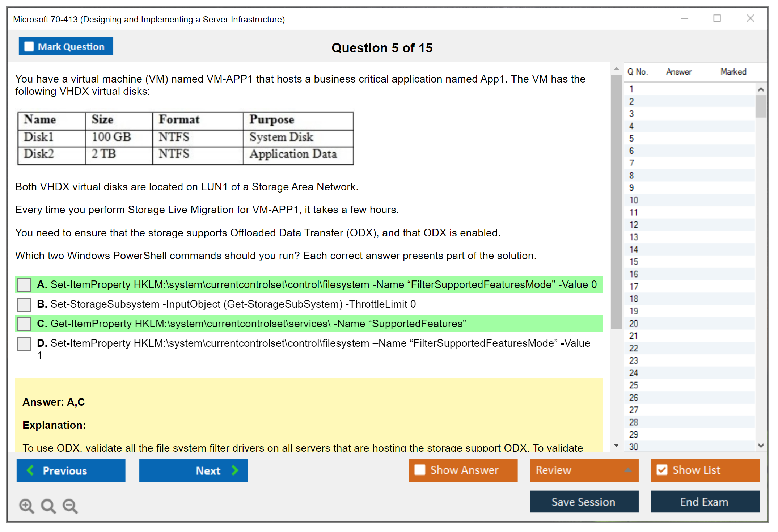
Task: Click the zoom-in magnifier icon
Action: [26, 506]
